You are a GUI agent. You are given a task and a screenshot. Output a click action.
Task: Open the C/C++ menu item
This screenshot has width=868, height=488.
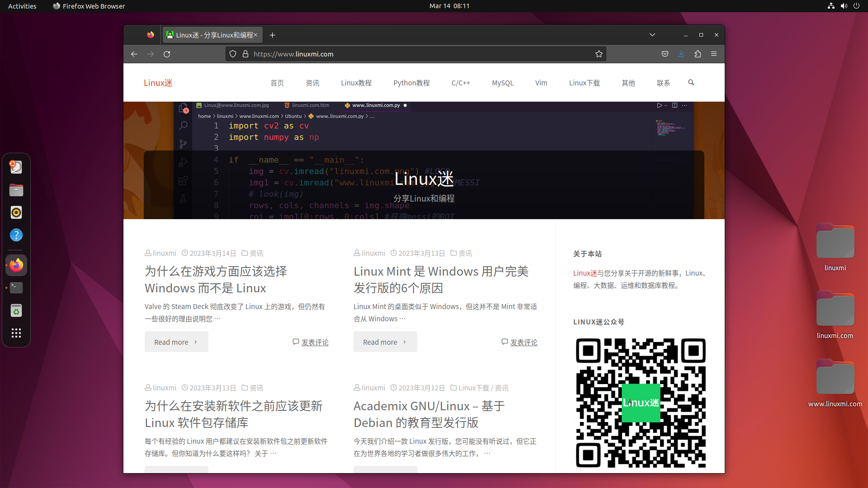461,83
